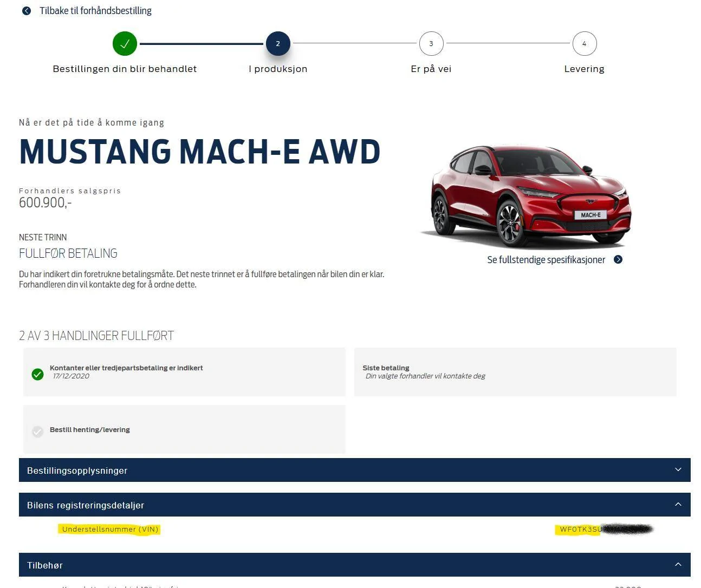The image size is (701, 588).
Task: Select step 3 circle Er på vei
Action: (431, 44)
